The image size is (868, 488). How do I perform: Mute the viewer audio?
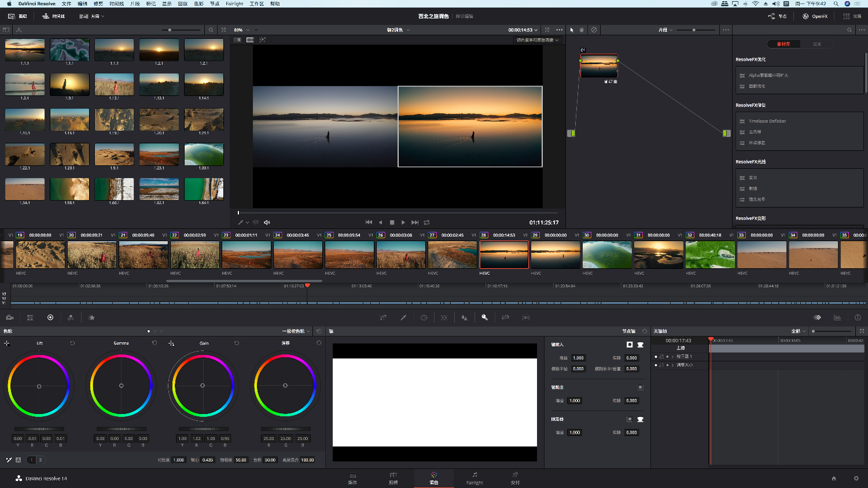[267, 222]
